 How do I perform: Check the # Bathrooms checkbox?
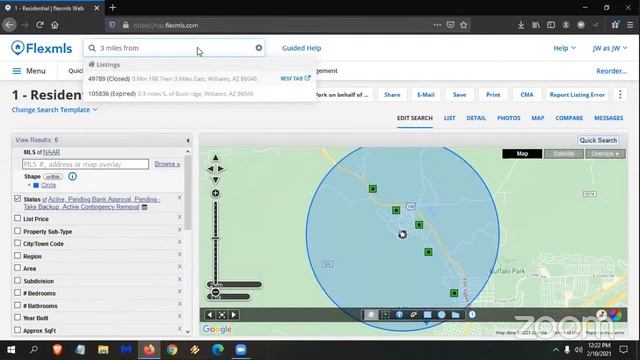(x=17, y=305)
